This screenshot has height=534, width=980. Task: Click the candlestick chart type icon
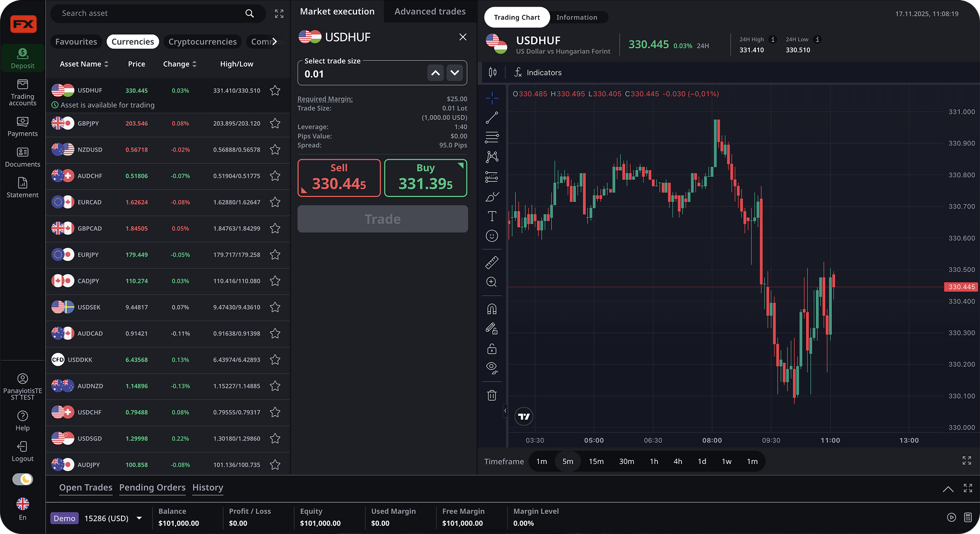coord(493,72)
